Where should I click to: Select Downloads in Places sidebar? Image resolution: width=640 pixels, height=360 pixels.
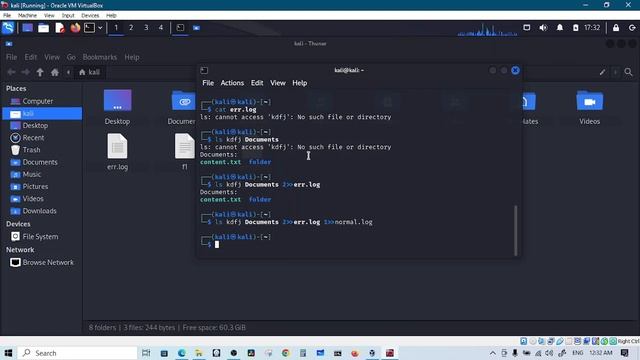[39, 211]
